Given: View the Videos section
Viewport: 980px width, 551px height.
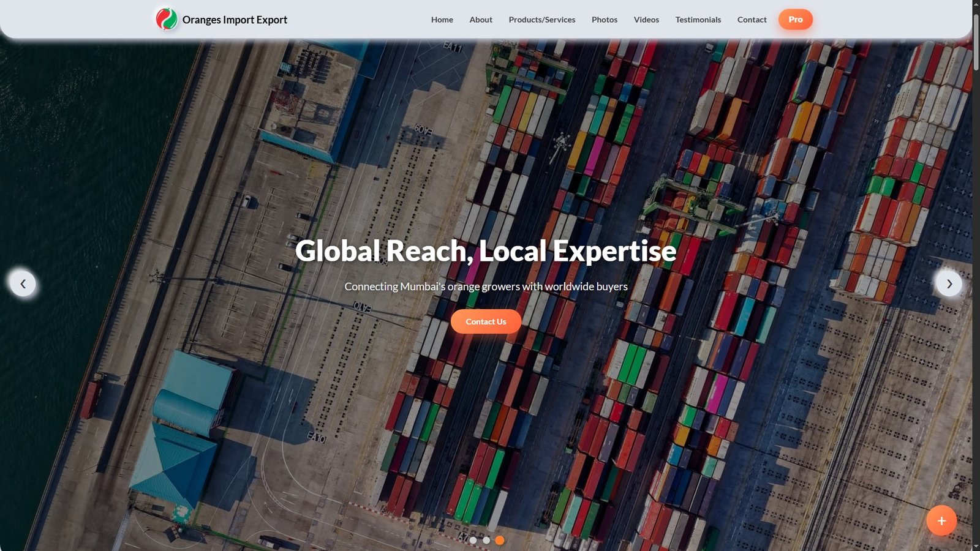Looking at the screenshot, I should [x=646, y=20].
